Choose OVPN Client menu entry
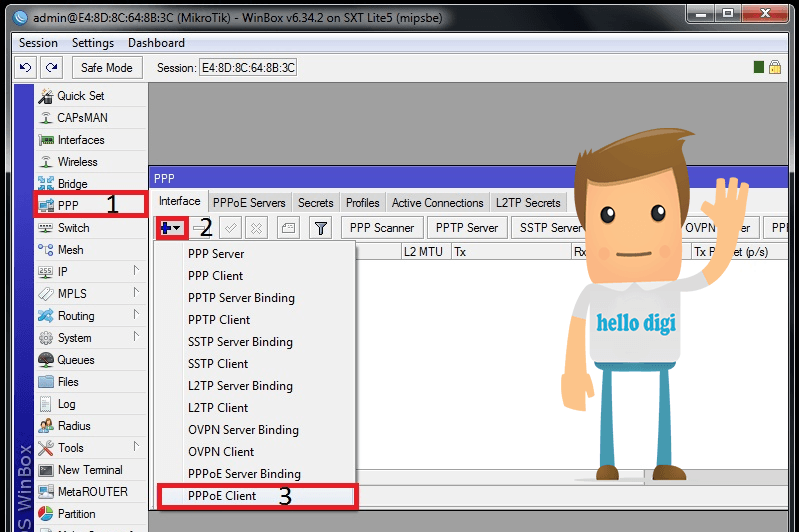This screenshot has height=532, width=799. tap(255, 451)
